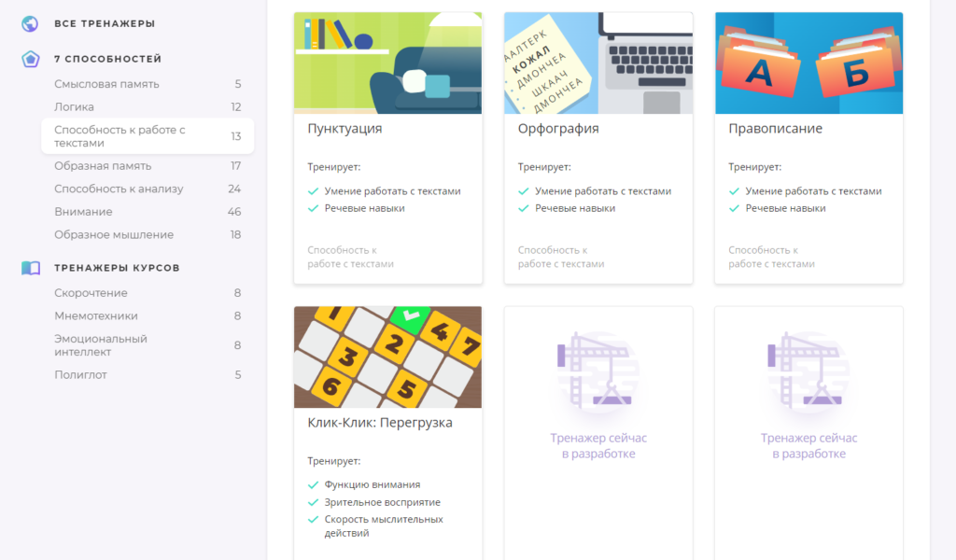Image resolution: width=956 pixels, height=560 pixels.
Task: Show Скорочтение course trainers
Action: [x=91, y=293]
